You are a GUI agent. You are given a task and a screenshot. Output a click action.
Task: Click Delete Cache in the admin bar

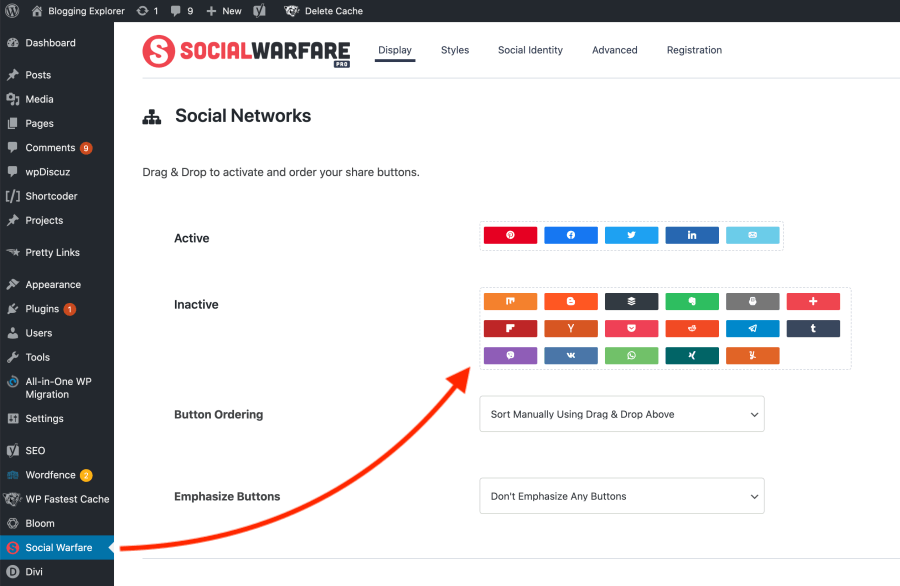333,11
